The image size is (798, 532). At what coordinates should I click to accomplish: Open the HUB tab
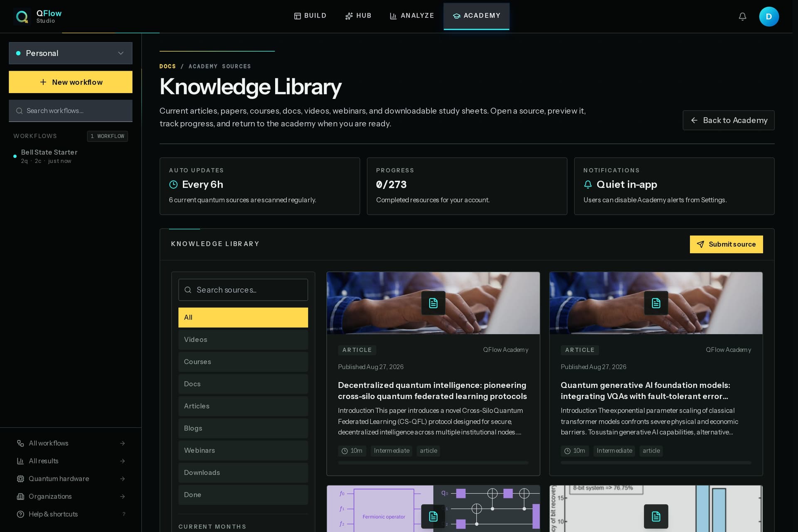[358, 16]
